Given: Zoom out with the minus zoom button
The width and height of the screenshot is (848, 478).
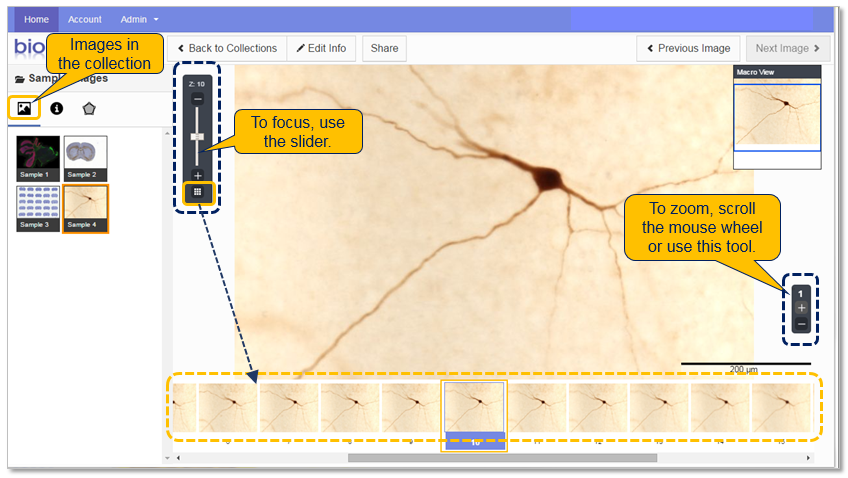Looking at the screenshot, I should click(801, 324).
